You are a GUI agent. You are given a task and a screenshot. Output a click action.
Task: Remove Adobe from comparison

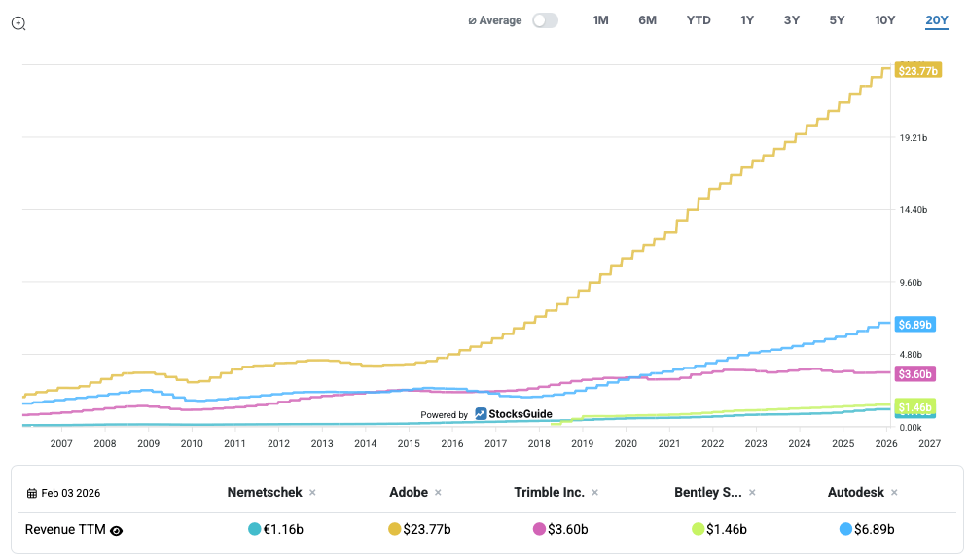(438, 493)
